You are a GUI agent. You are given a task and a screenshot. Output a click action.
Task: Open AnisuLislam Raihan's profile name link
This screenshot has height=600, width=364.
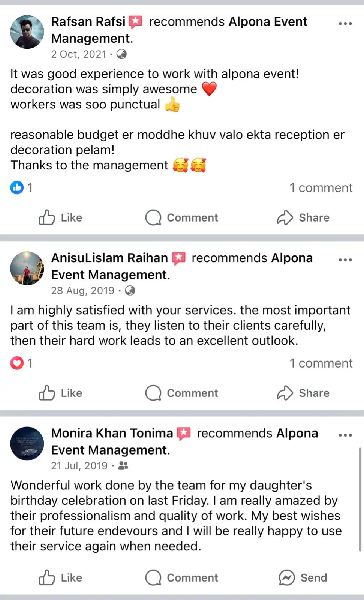tap(109, 258)
